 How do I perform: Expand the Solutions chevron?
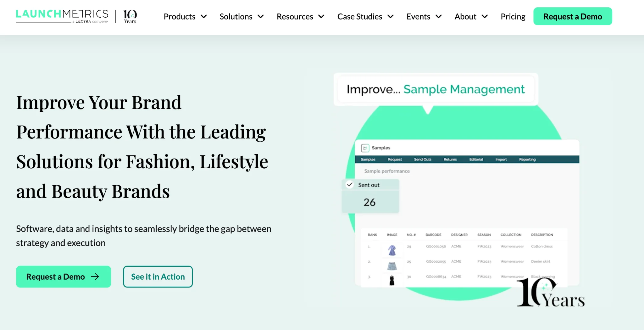pos(261,16)
